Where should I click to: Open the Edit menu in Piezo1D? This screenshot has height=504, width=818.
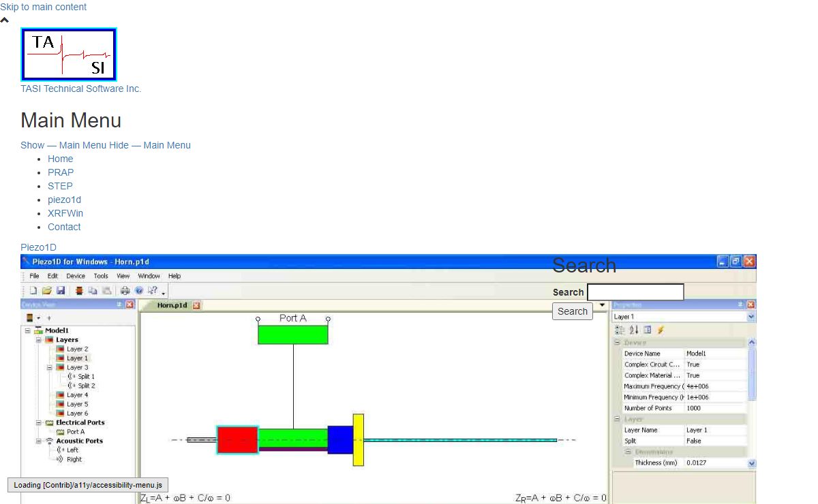(x=52, y=276)
